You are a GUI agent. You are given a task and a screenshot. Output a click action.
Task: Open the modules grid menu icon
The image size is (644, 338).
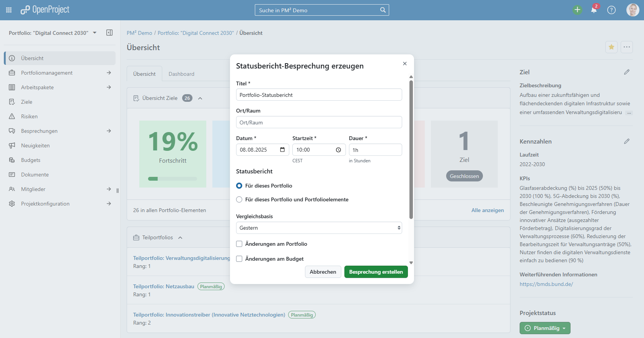pyautogui.click(x=9, y=10)
